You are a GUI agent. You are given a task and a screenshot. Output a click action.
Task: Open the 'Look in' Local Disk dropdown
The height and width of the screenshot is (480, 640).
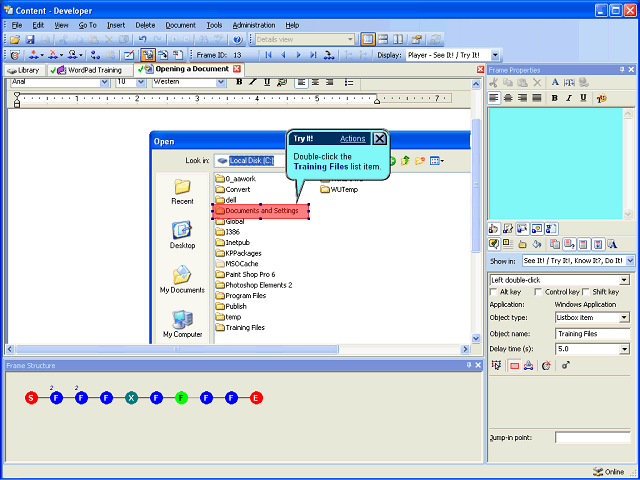(x=250, y=160)
